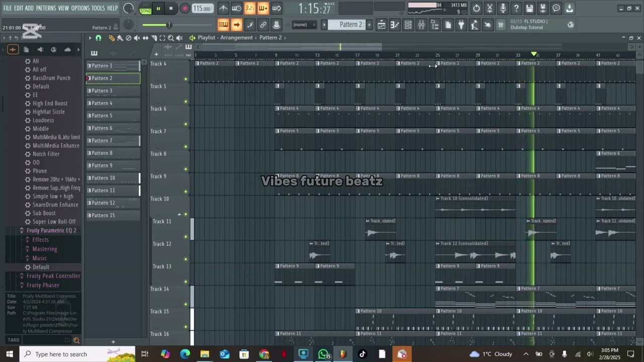
Task: Select the slice tool
Action: 154,38
